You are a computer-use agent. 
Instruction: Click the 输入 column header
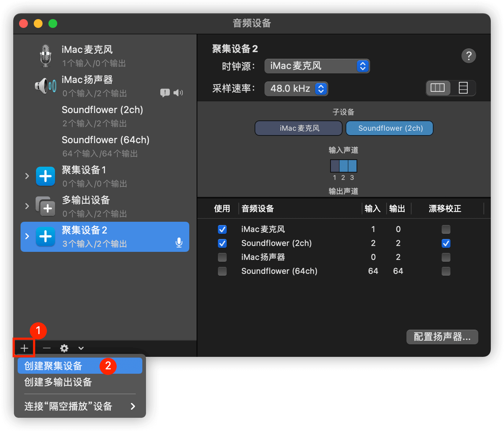point(373,209)
